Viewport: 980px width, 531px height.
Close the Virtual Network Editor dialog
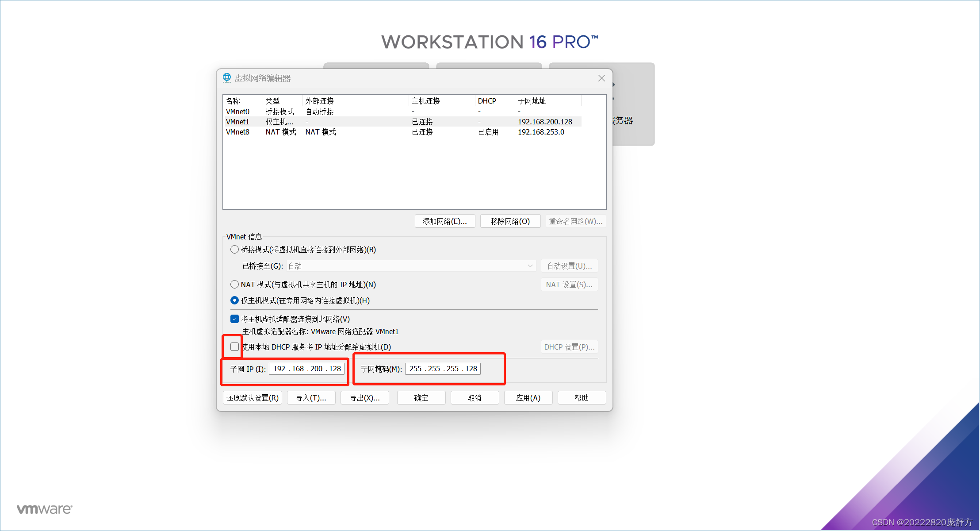coord(601,78)
